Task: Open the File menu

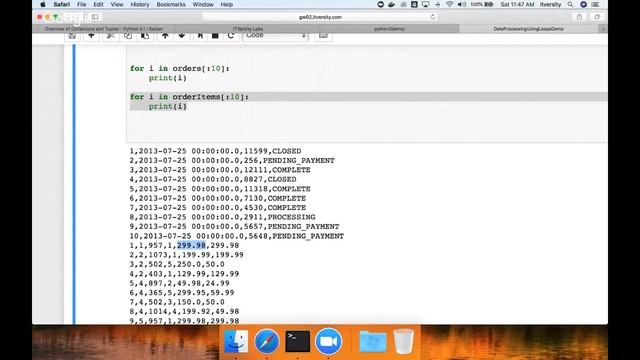Action: pyautogui.click(x=82, y=4)
